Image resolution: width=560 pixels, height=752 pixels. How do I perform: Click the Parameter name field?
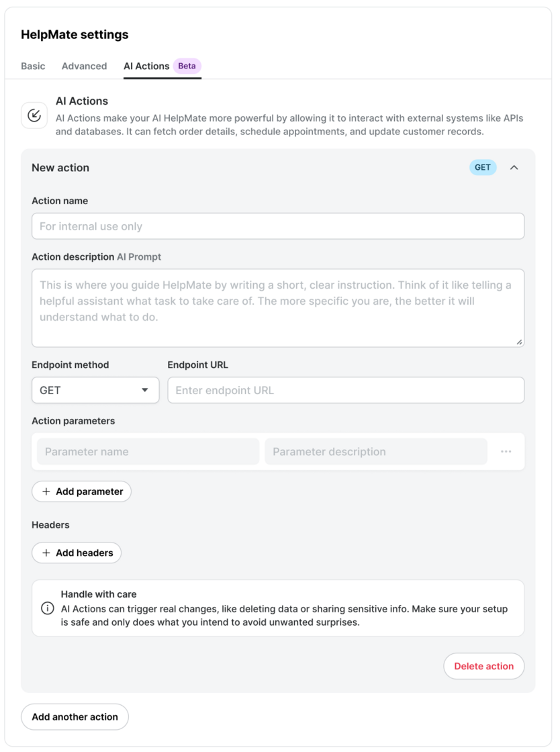[148, 452]
